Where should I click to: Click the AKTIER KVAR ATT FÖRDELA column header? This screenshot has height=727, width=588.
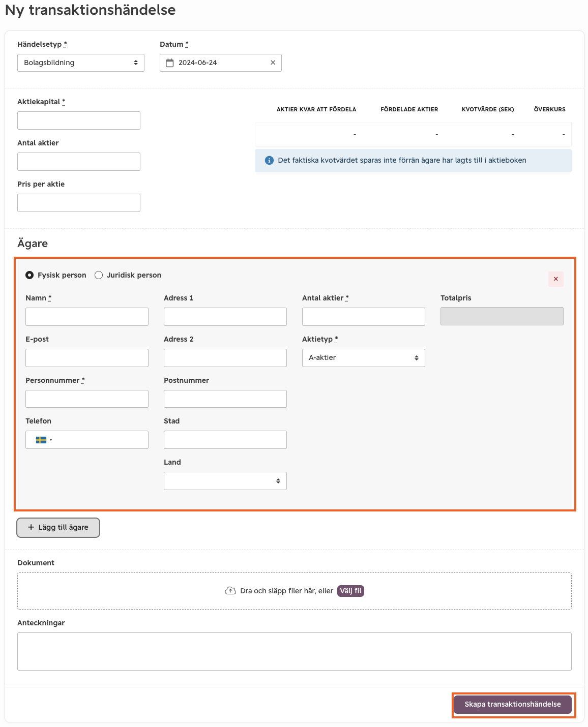pyautogui.click(x=316, y=109)
